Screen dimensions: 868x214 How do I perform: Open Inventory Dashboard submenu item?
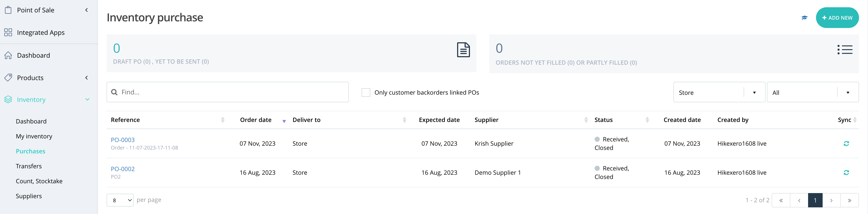31,121
